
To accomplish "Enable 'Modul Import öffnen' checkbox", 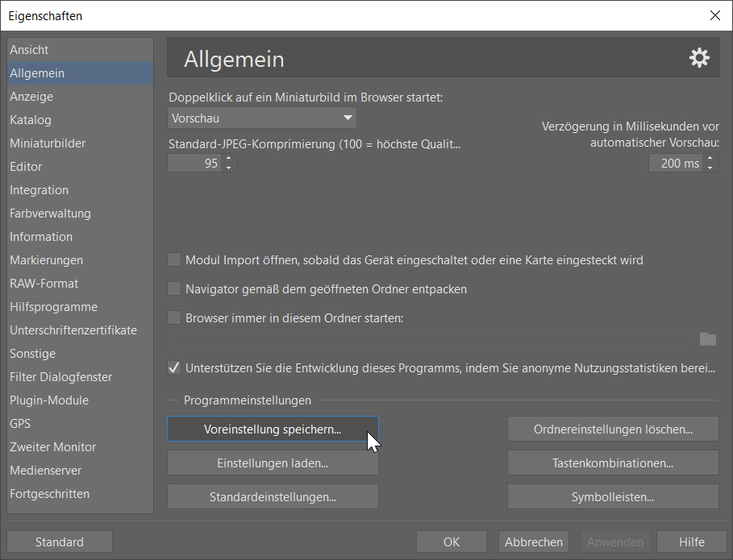I will pos(173,259).
